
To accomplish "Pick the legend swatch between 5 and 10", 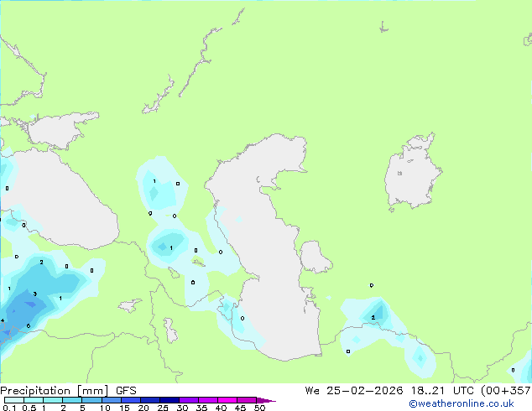I will point(91,400).
